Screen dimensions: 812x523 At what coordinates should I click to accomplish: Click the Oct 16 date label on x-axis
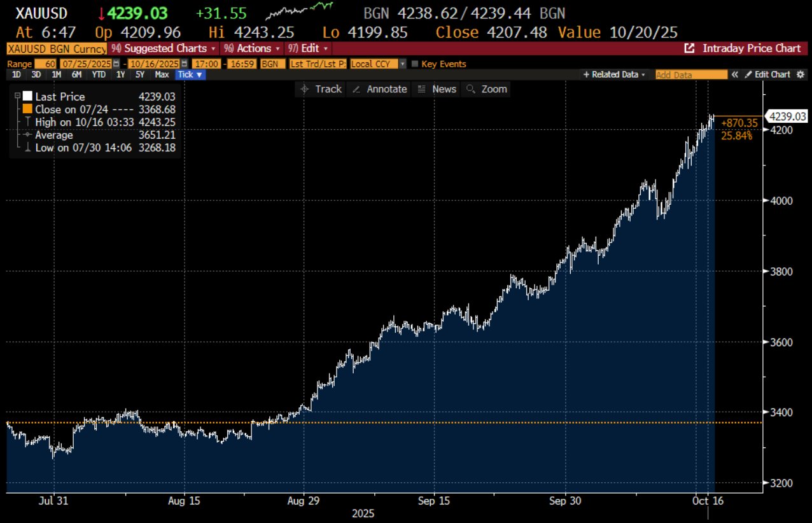pos(708,501)
